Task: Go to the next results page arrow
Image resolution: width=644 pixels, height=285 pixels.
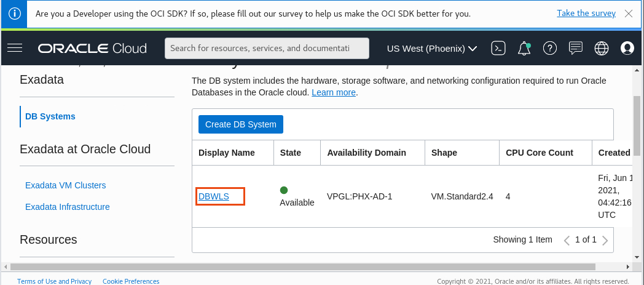Action: pyautogui.click(x=605, y=240)
